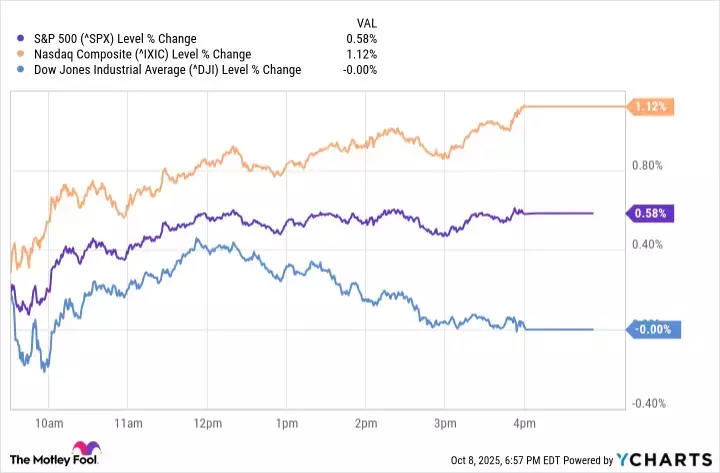Click the orange 1.12% end-of-line flag
The height and width of the screenshot is (473, 720).
650,106
